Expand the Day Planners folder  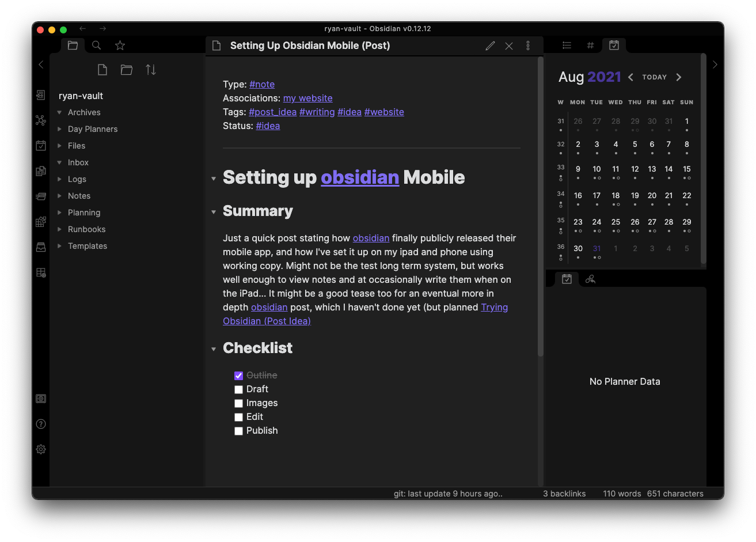point(60,129)
